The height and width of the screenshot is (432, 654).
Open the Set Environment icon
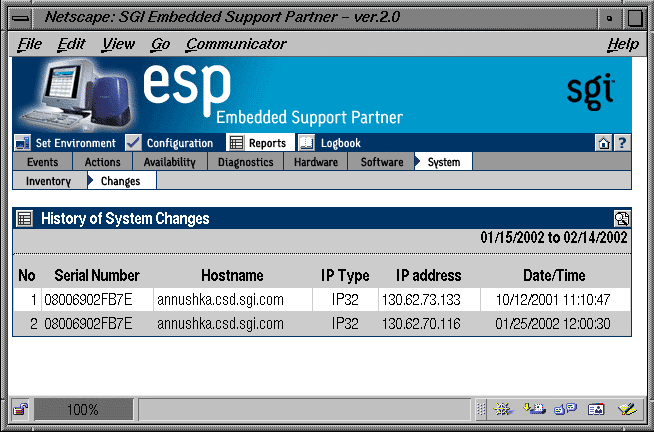click(22, 143)
